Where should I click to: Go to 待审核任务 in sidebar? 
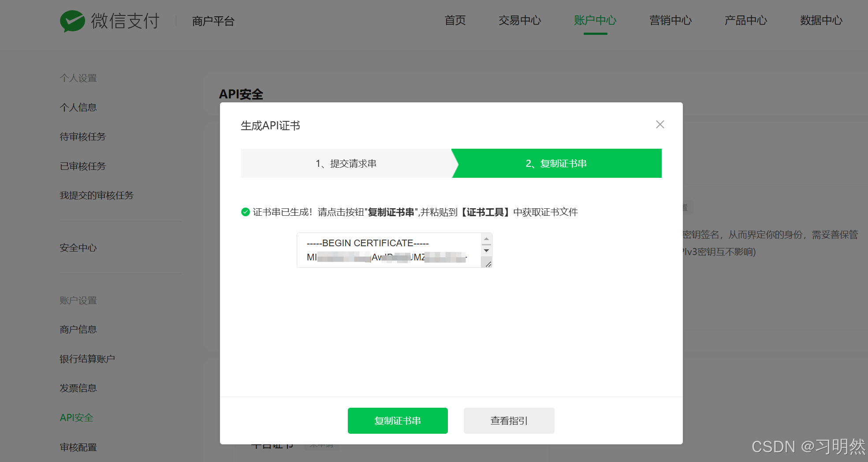(83, 136)
